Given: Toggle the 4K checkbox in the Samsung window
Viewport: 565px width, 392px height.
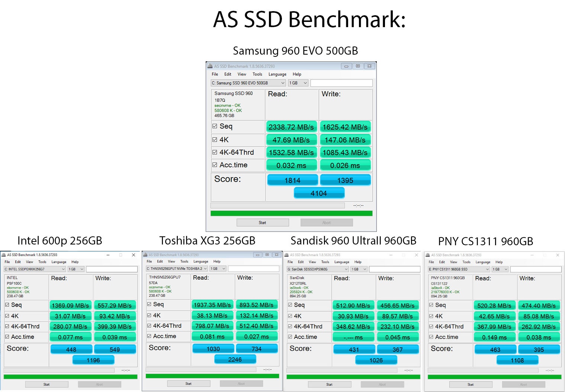Looking at the screenshot, I should [215, 140].
